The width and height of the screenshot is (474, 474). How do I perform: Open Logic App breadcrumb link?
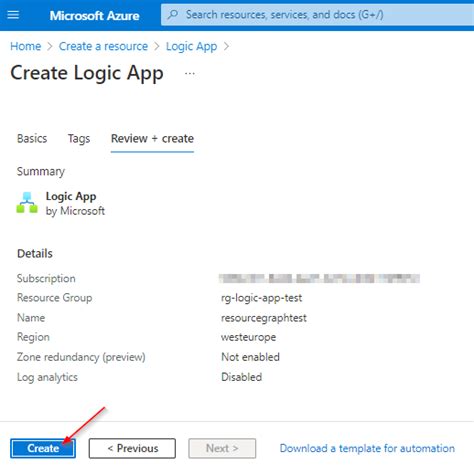coord(191,46)
